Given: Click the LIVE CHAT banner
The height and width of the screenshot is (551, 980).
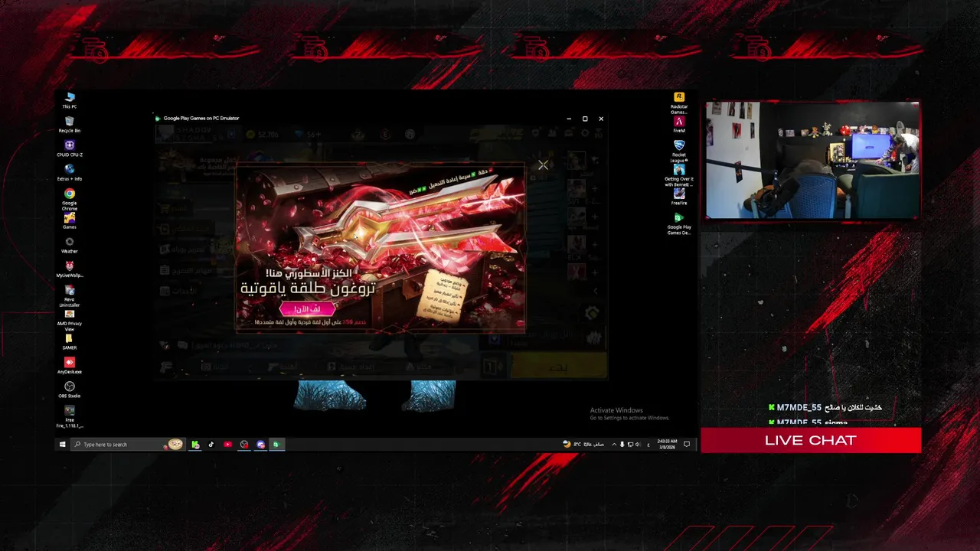Looking at the screenshot, I should pyautogui.click(x=811, y=440).
